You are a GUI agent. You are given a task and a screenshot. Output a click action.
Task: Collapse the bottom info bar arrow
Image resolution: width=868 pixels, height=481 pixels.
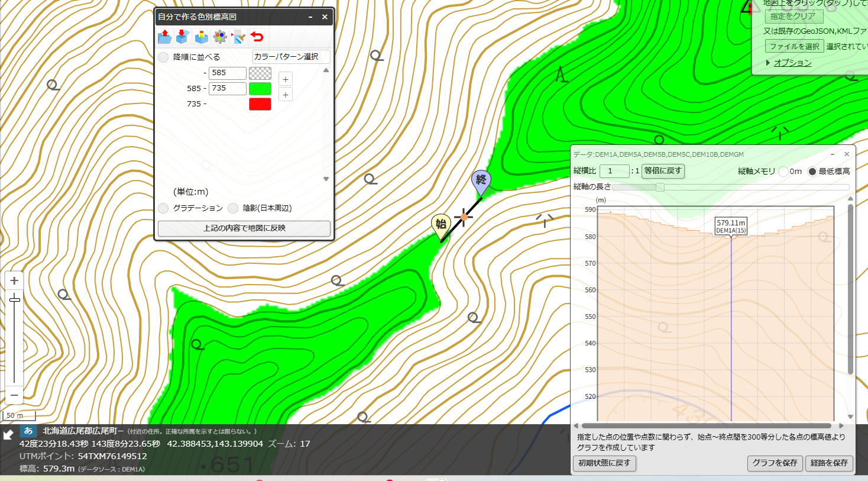pos(8,435)
